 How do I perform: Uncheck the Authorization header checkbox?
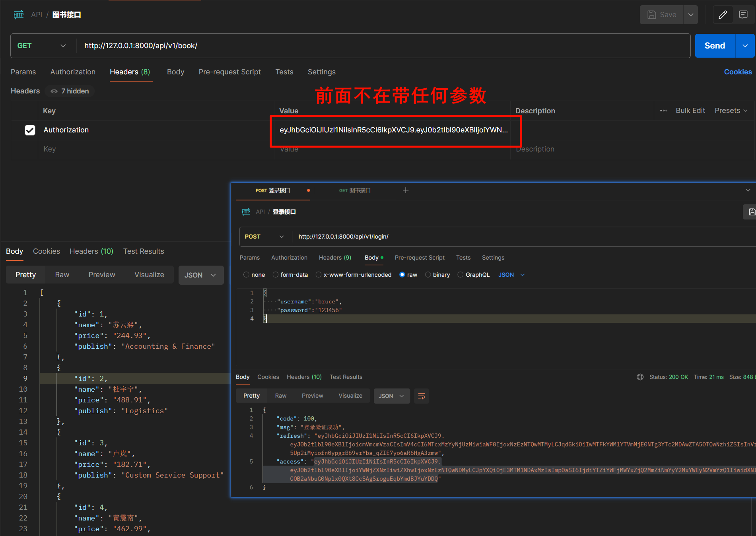pyautogui.click(x=30, y=130)
